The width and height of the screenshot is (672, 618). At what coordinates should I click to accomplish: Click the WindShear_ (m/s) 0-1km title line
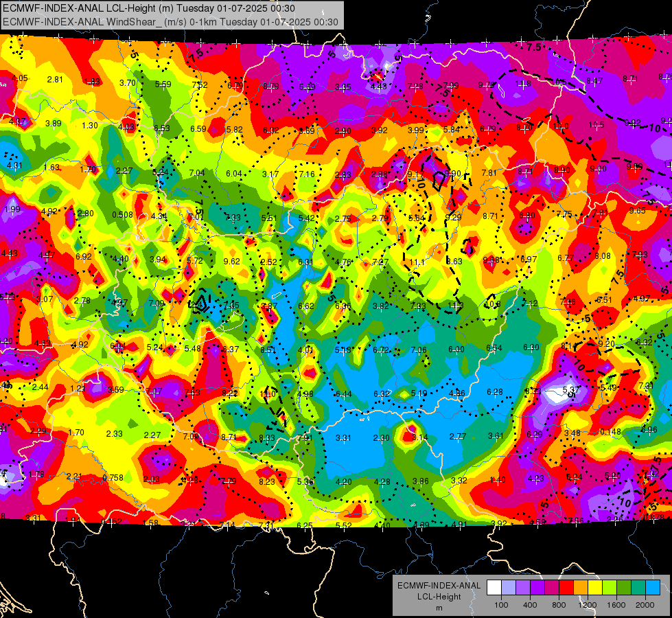coord(170,22)
